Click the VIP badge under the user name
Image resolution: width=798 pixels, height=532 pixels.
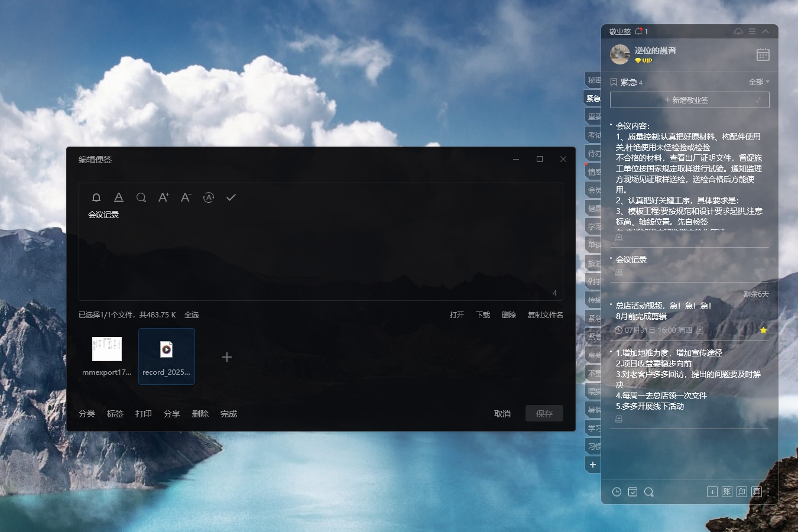tap(644, 60)
